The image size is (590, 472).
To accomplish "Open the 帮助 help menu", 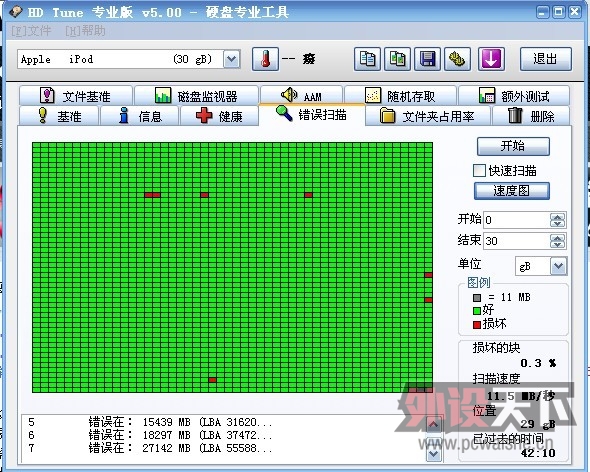I will click(x=85, y=30).
